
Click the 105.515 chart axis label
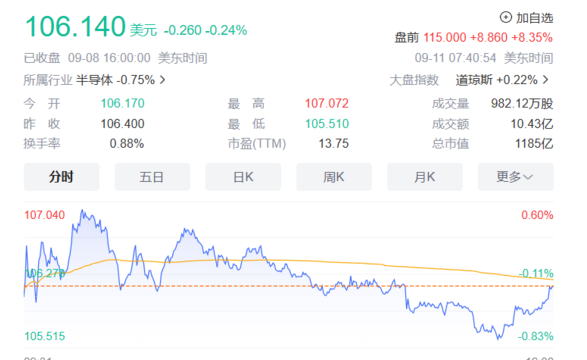coord(45,336)
